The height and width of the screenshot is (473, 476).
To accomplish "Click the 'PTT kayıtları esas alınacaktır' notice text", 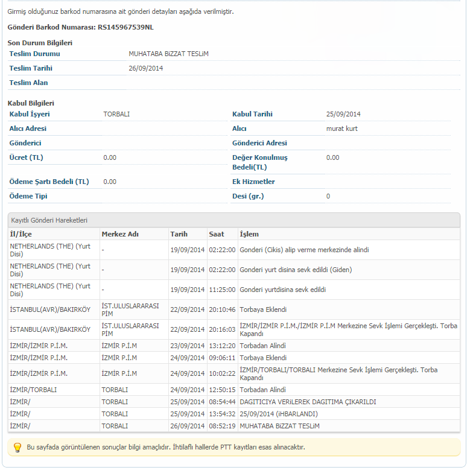I will 262,447.
